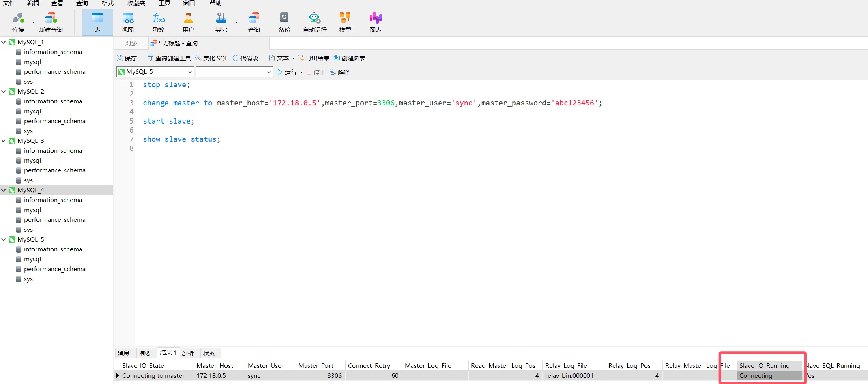The height and width of the screenshot is (384, 868).
Task: Open the 收藏夹 favorites menu
Action: tap(136, 3)
